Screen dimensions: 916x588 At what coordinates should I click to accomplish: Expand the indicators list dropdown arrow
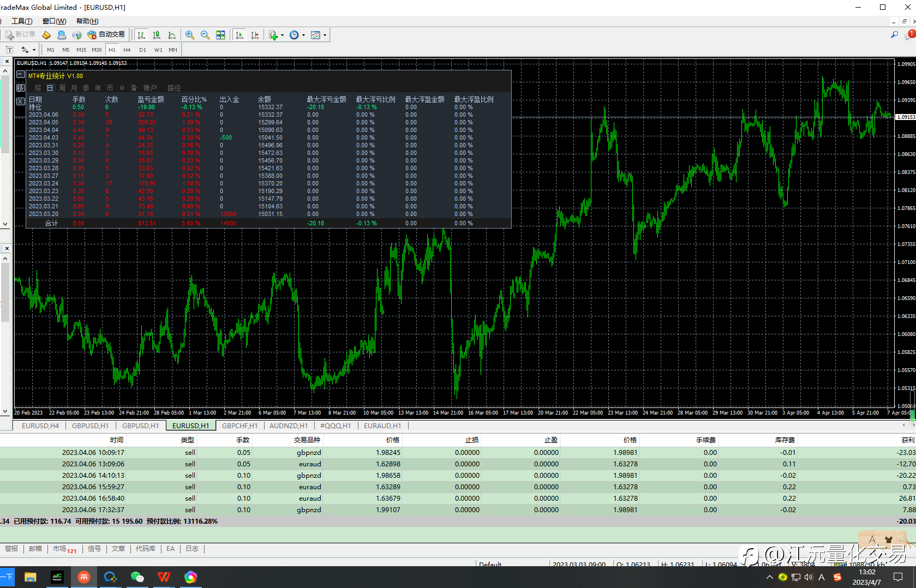click(x=282, y=35)
